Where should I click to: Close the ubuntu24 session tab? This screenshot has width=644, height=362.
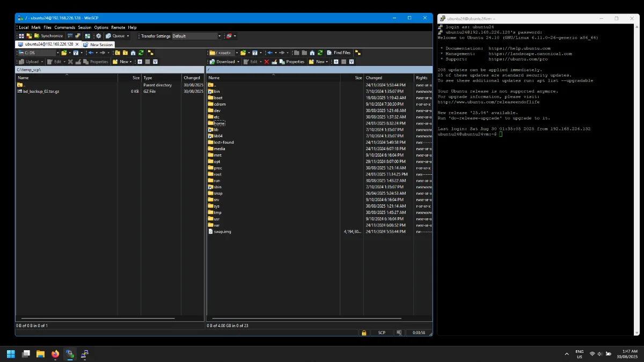pyautogui.click(x=77, y=44)
